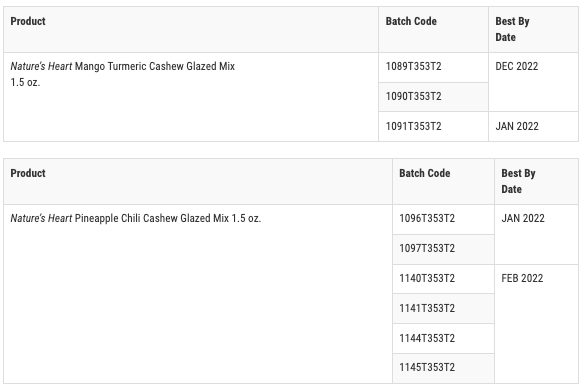Select batch code 1140T353T2
This screenshot has width=585, height=389.
[x=427, y=278]
